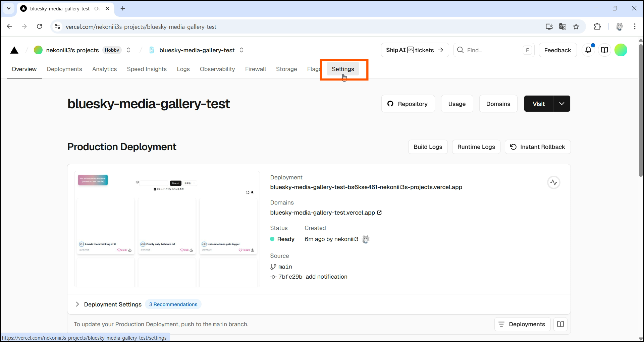
Task: Expand Deployment Settings section
Action: click(77, 304)
